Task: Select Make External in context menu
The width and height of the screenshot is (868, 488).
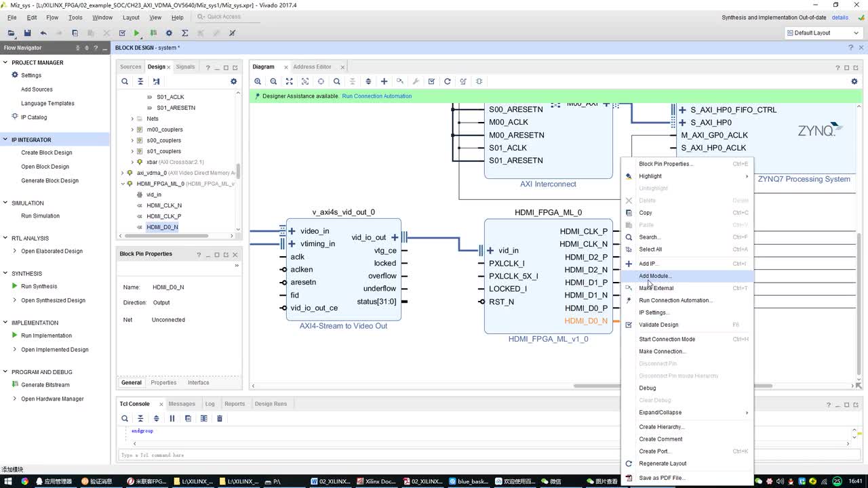Action: (x=686, y=288)
